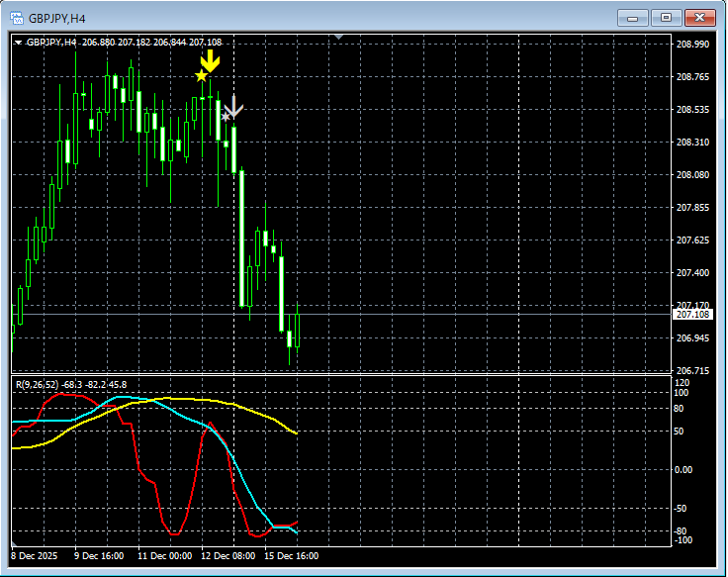Screen dimensions: 728x577
Task: Click the yellow star signal marker
Action: pos(201,76)
